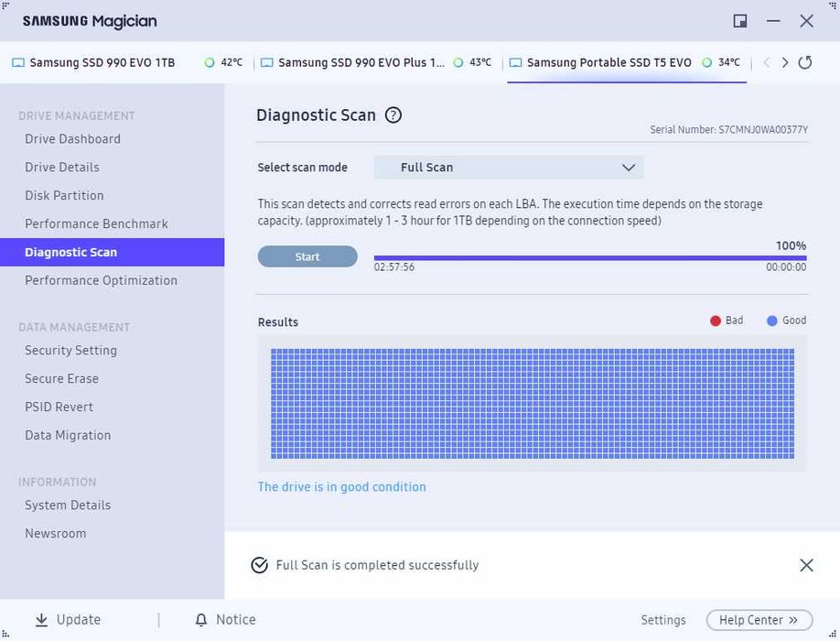840x641 pixels.
Task: Click the 42°C temperature status indicator
Action: click(x=210, y=62)
